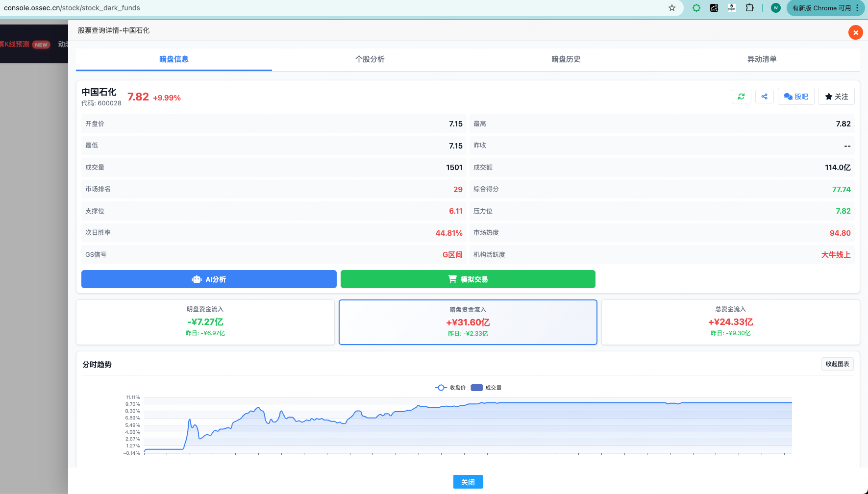Click the 市场排名 value 29

458,190
